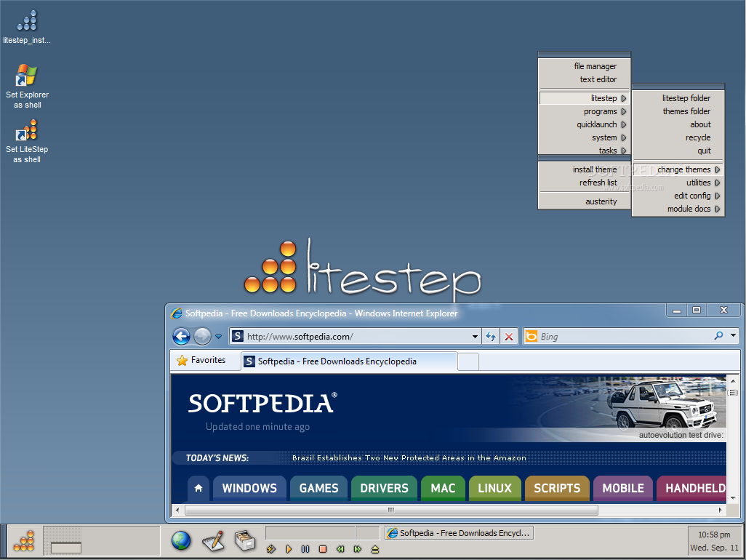This screenshot has width=746, height=560.
Task: Open the LINUX category
Action: point(495,488)
